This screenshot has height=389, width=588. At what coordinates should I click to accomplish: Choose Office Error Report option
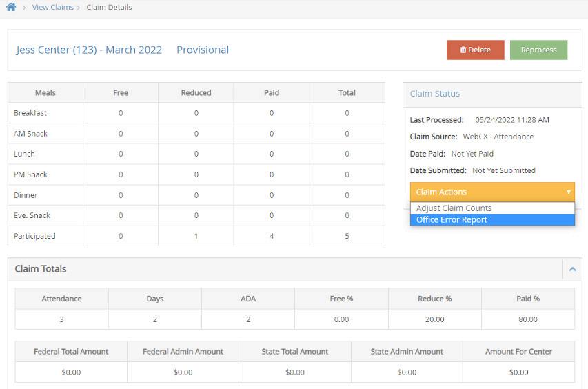[x=452, y=220]
